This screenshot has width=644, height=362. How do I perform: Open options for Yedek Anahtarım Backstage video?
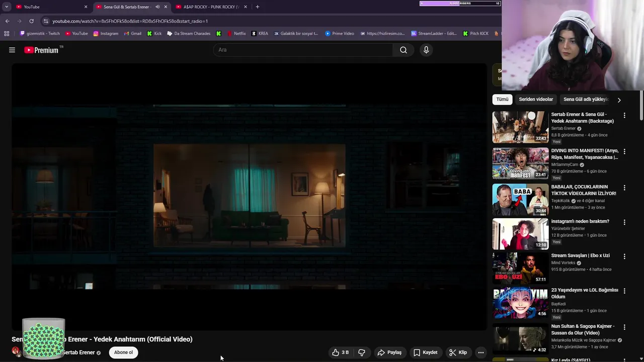624,115
